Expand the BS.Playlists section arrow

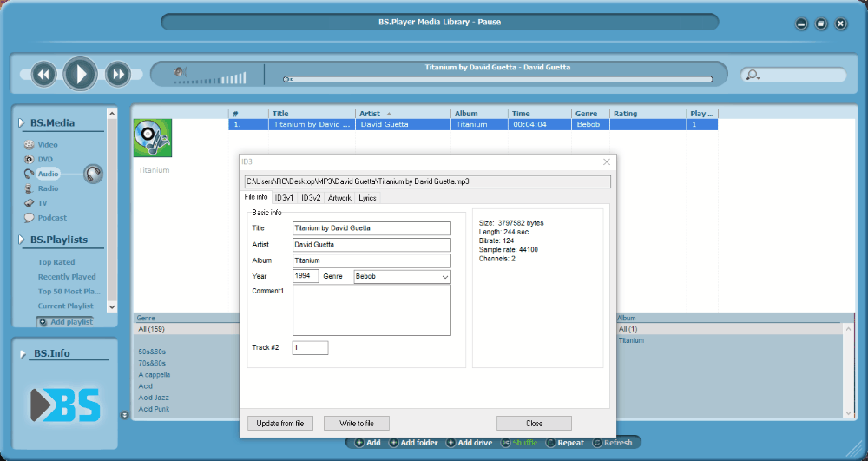pos(21,240)
